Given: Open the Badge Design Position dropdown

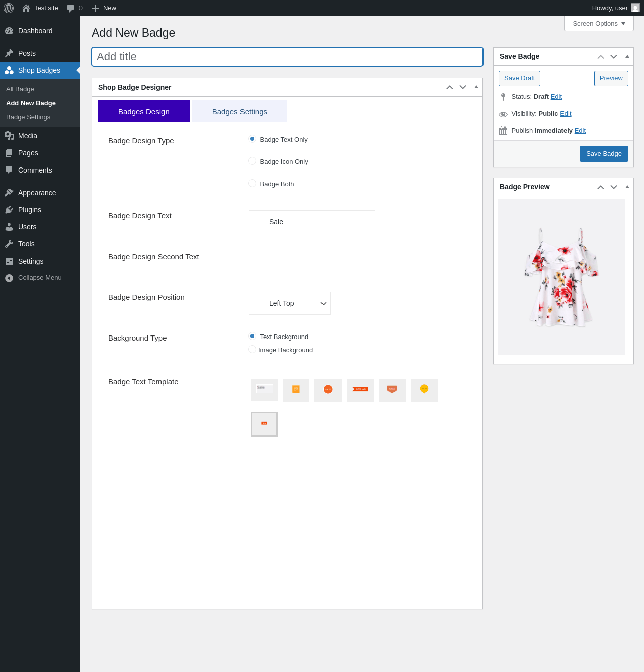Looking at the screenshot, I should (x=289, y=303).
